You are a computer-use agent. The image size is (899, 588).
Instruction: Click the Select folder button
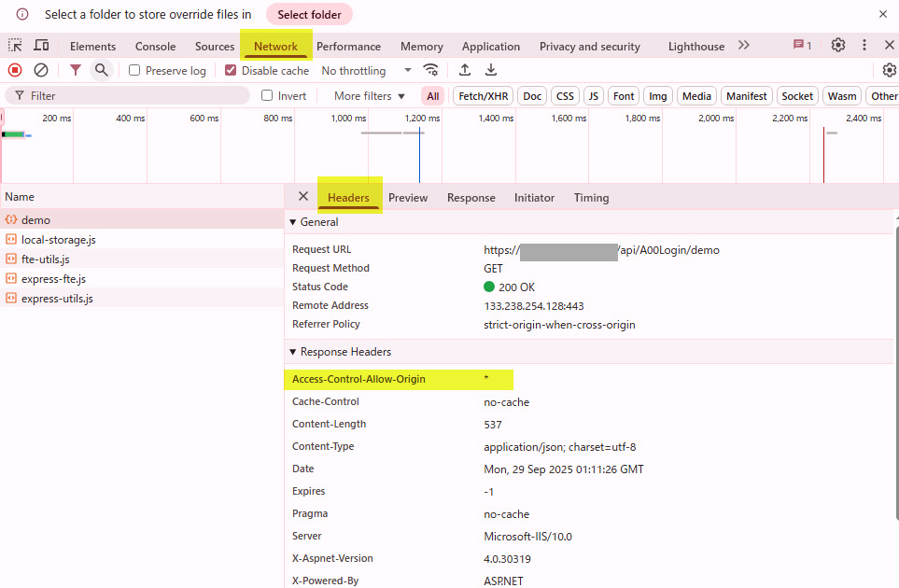tap(309, 14)
